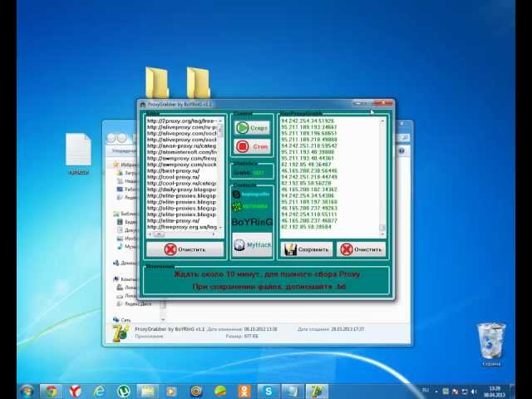Open the MyHack button link
The width and height of the screenshot is (532, 399).
(x=252, y=244)
